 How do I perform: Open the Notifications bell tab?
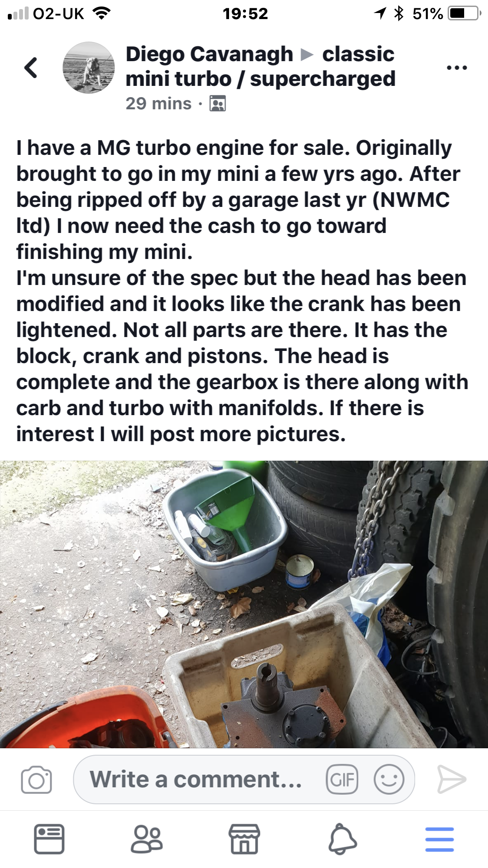(342, 839)
